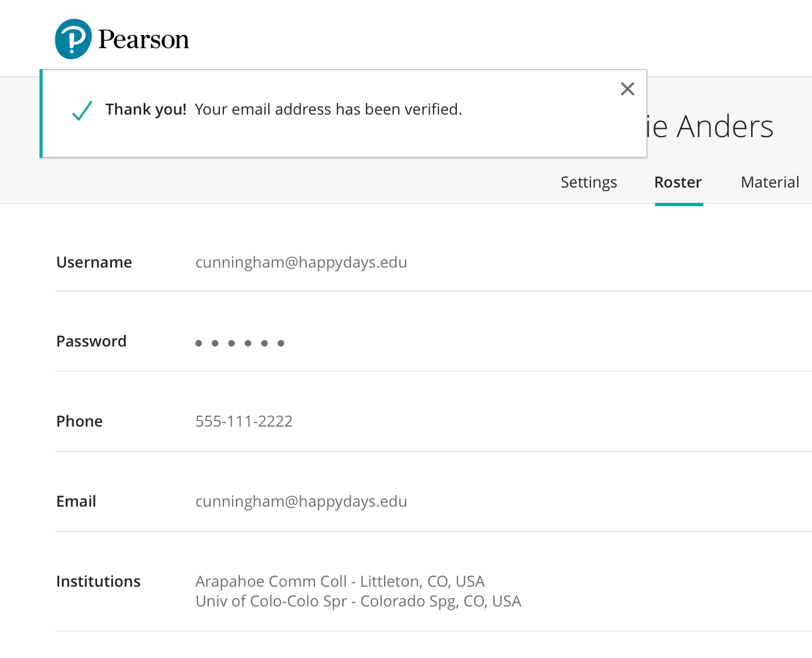Click the Password label
The image size is (812, 658).
click(x=91, y=341)
